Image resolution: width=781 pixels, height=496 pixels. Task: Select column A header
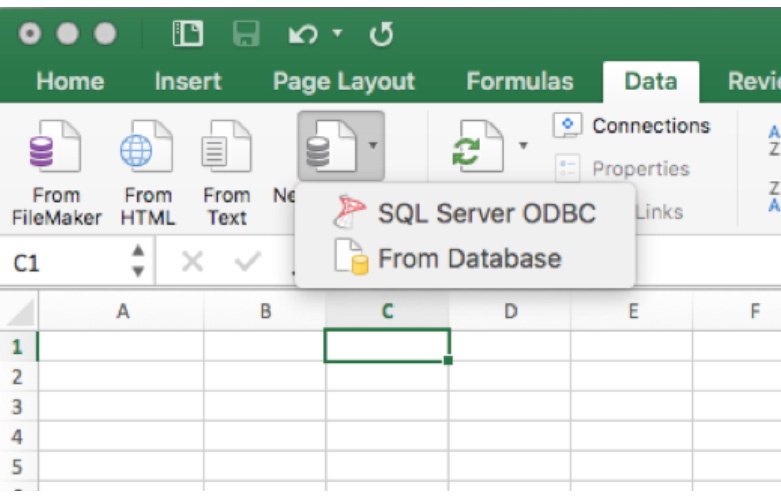coord(121,311)
